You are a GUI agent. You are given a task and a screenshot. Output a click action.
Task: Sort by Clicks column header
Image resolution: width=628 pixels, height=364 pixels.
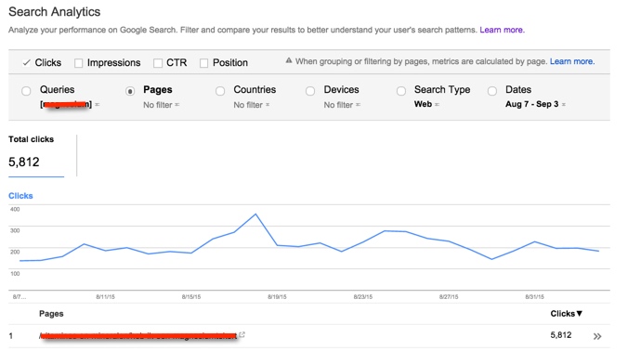click(566, 314)
